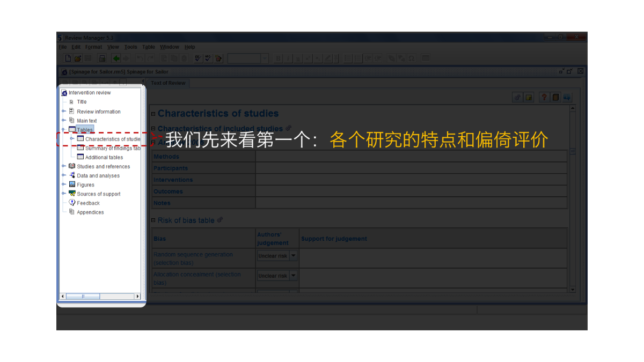Click the Redo toolbar icon
This screenshot has height=362, width=644.
coord(150,58)
